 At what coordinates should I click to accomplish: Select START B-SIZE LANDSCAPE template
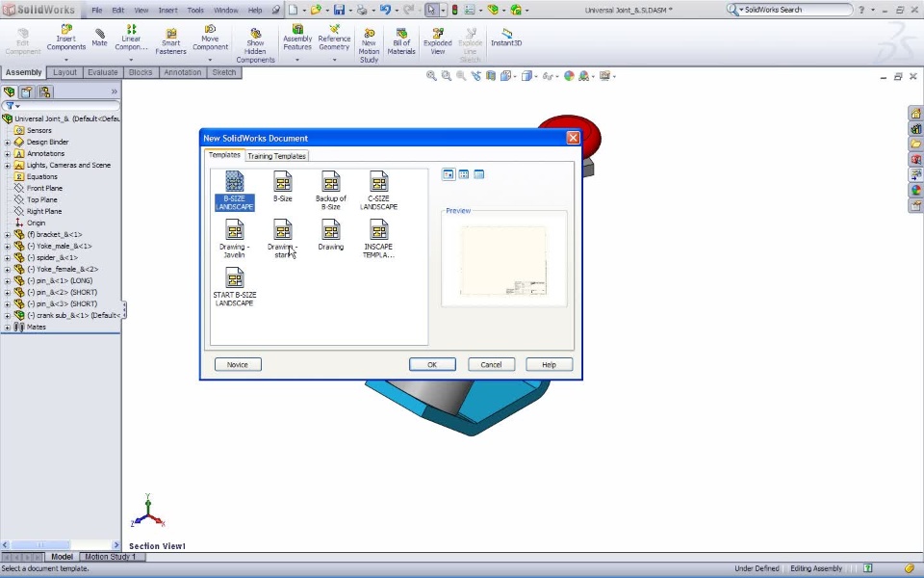tap(235, 287)
